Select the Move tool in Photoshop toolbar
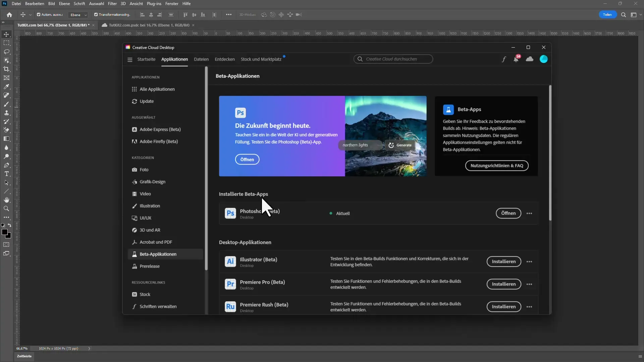Viewport: 644px width, 362px height. 6,34
